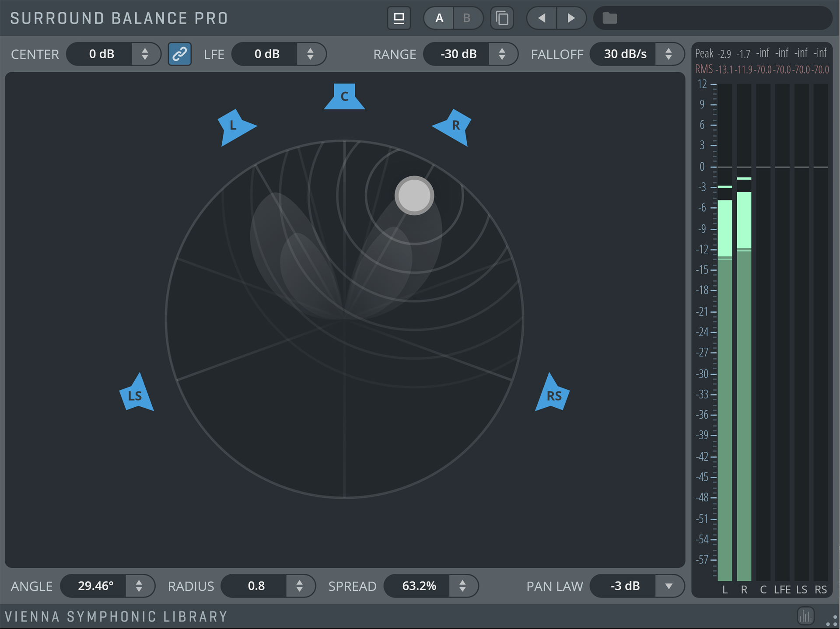Click the window size toggle icon
This screenshot has width=840, height=629.
click(x=399, y=18)
